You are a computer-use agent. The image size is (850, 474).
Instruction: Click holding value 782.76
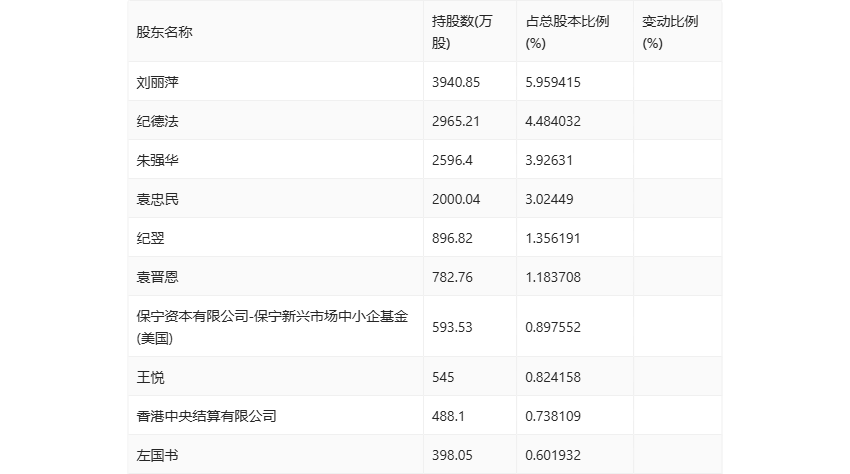(x=452, y=277)
